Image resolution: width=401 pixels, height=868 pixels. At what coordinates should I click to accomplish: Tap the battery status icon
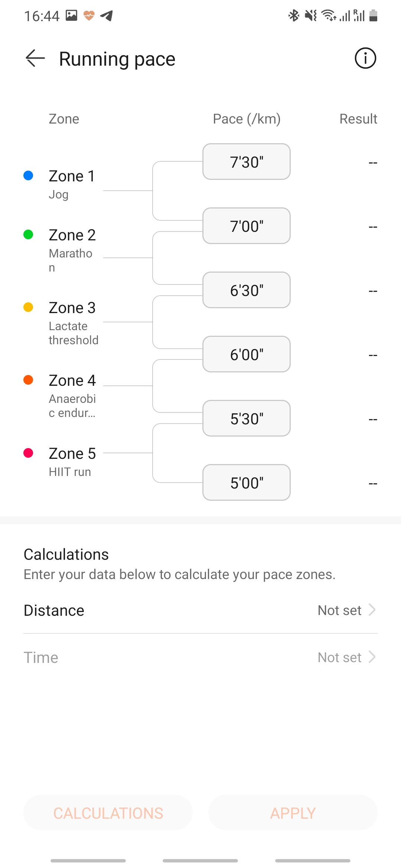tap(374, 16)
